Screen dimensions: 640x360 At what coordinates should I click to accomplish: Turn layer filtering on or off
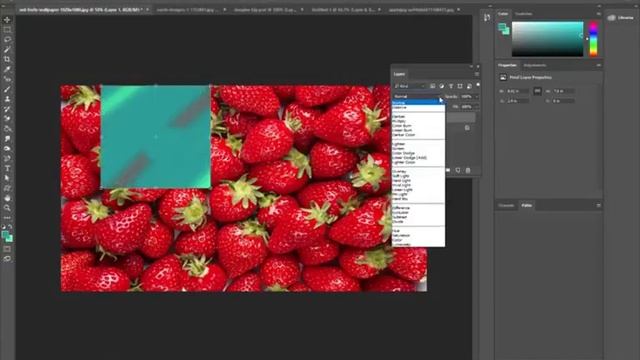[478, 84]
